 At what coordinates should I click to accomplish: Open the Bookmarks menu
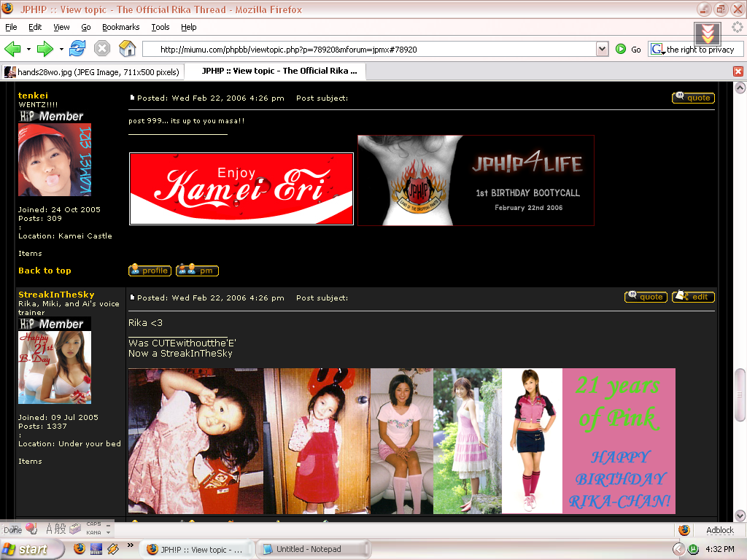pos(121,27)
